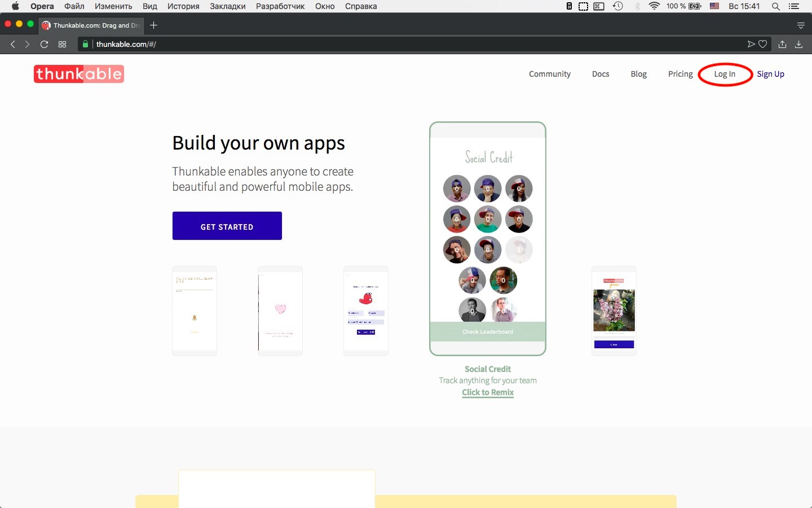Viewport: 812px width, 508px height.
Task: Open the Blog link
Action: 638,74
